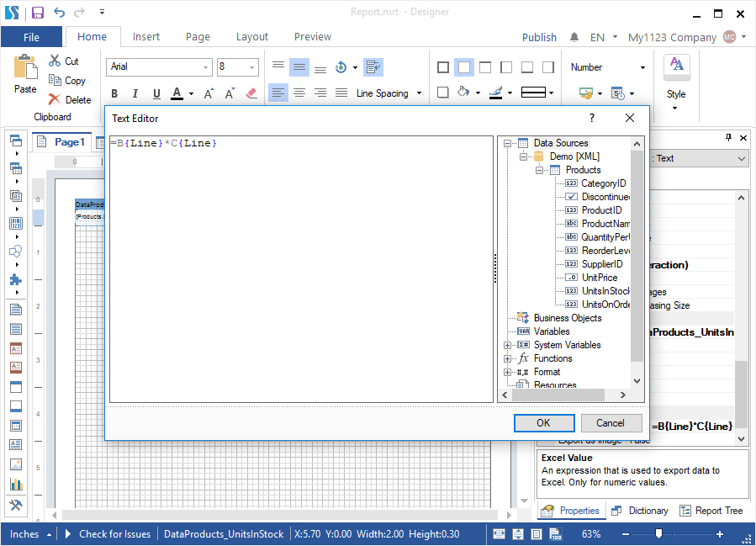Toggle the Italic text style

click(135, 94)
